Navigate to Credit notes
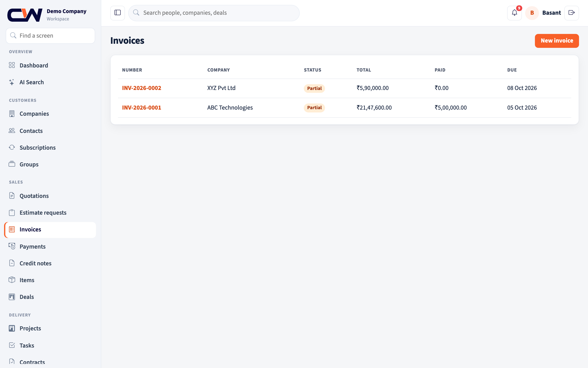Viewport: 588px width, 368px height. (50, 263)
